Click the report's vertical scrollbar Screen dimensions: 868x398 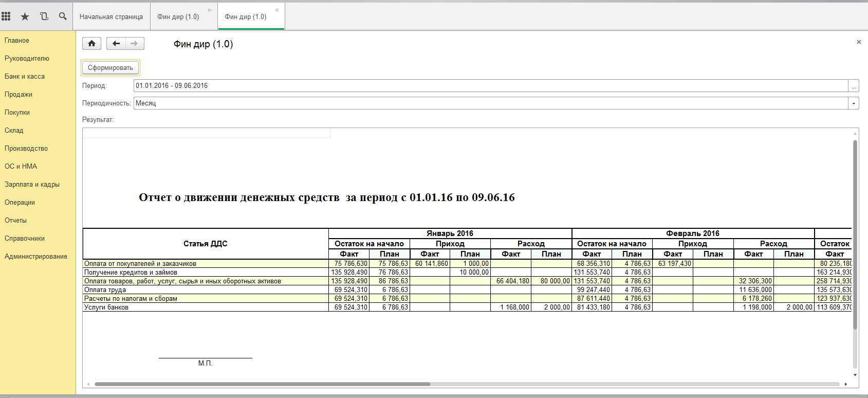[x=855, y=234]
